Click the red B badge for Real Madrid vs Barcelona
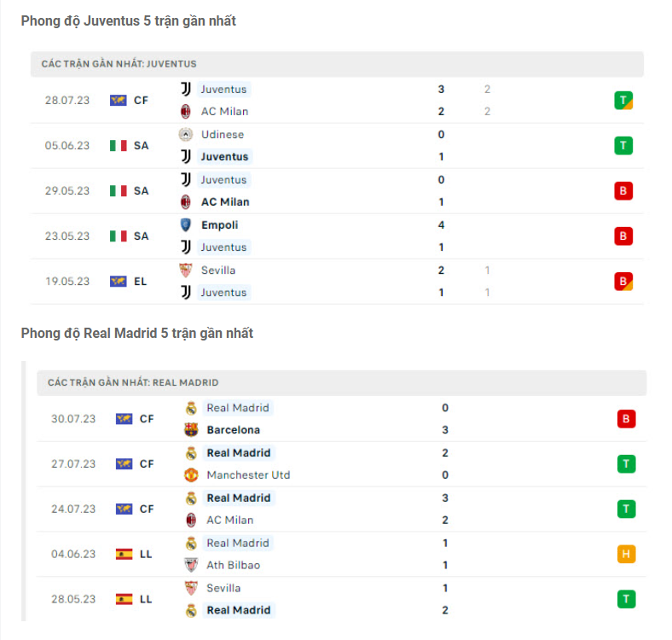The height and width of the screenshot is (640, 672). (627, 419)
